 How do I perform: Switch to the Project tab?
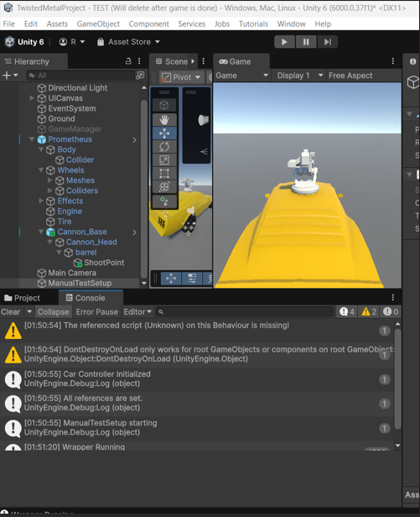click(23, 298)
